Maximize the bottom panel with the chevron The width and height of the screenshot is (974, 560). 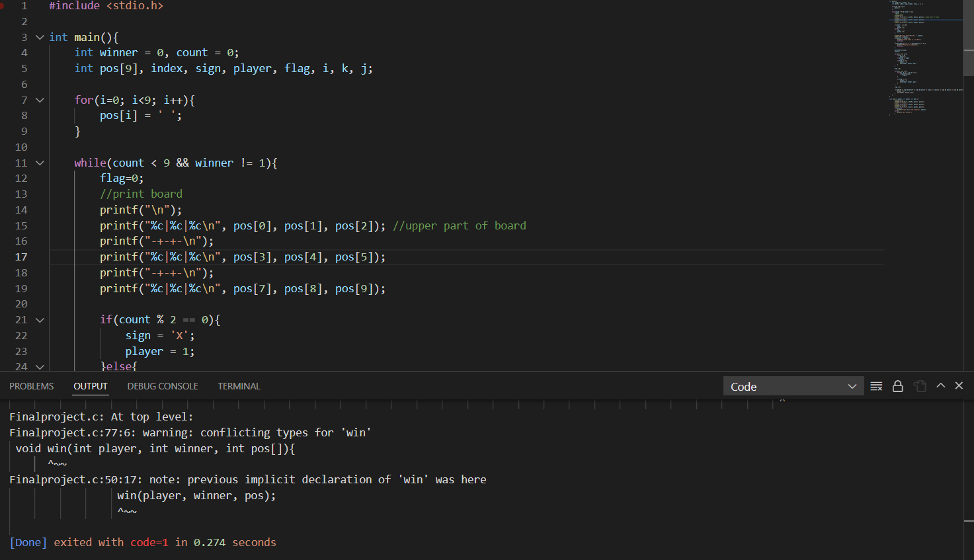940,385
